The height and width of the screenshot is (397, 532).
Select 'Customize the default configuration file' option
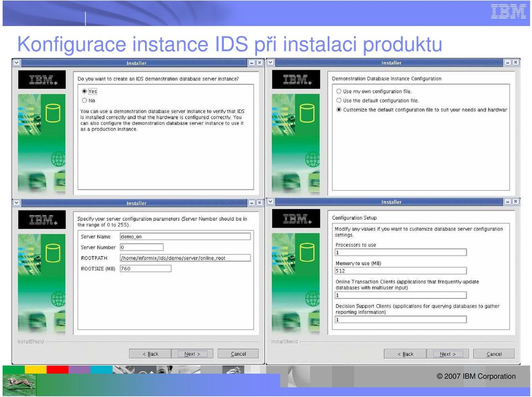click(x=339, y=110)
